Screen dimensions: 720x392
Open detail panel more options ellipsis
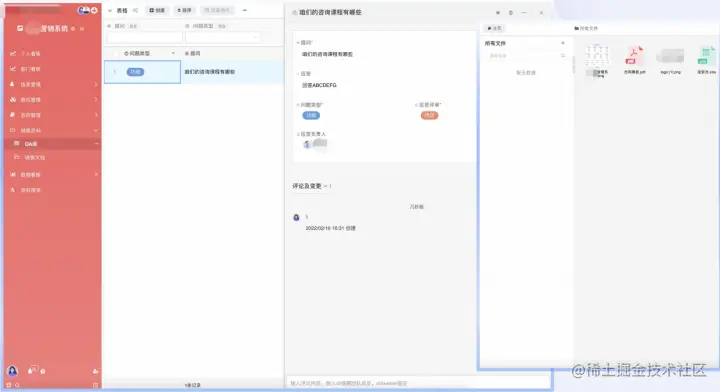click(x=524, y=12)
